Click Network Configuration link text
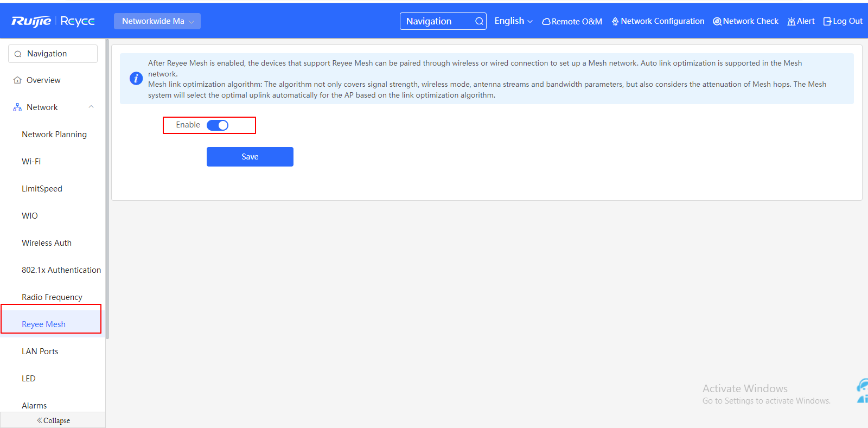The height and width of the screenshot is (428, 868). (662, 21)
